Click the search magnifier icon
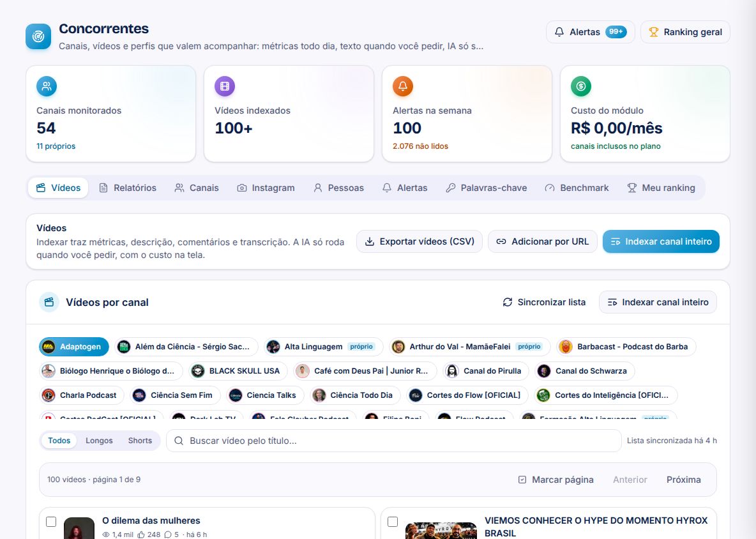 pyautogui.click(x=178, y=441)
